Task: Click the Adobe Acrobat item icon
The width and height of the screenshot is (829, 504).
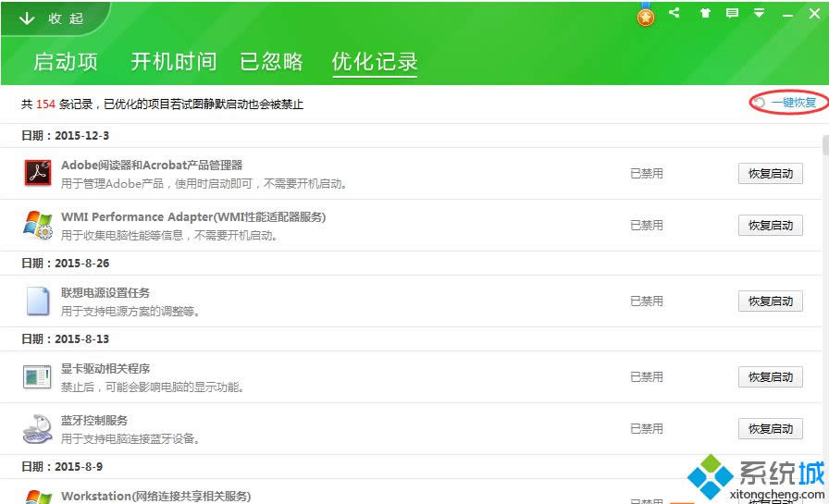Action: point(38,173)
